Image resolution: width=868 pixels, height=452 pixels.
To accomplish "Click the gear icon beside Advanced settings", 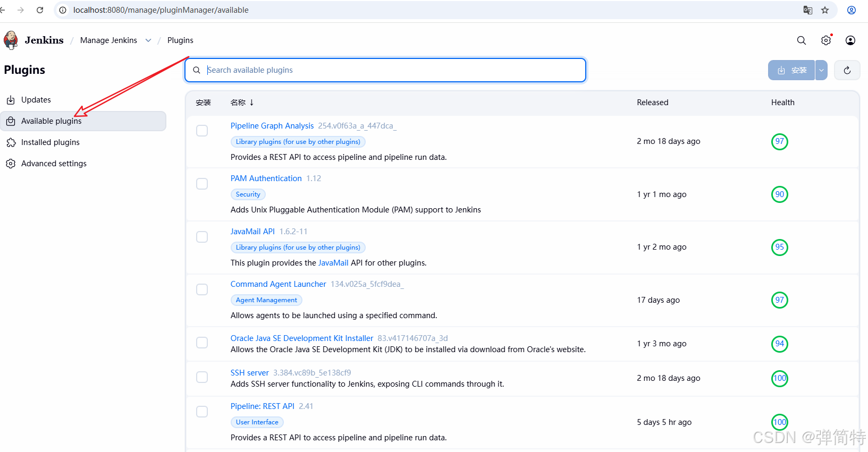I will point(11,164).
